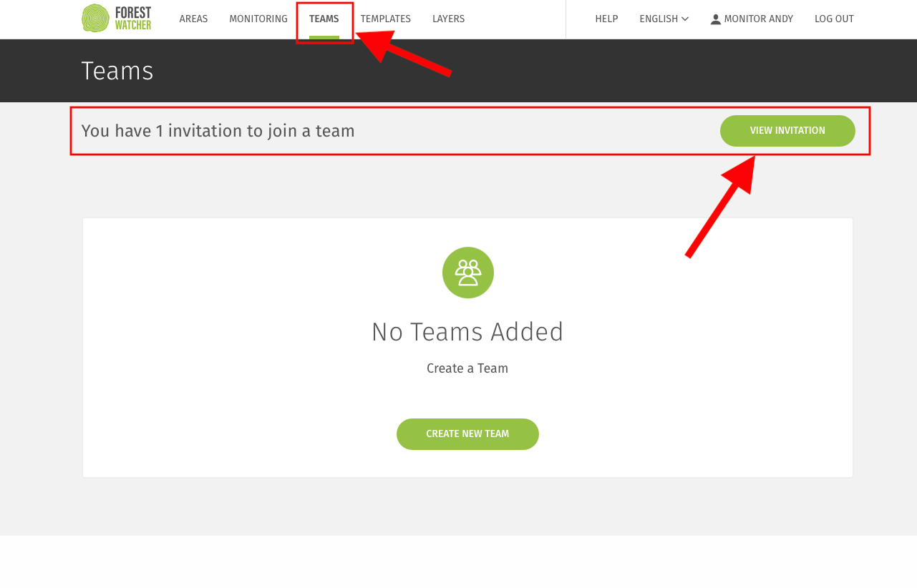Click the user profile silhouette icon

pos(716,19)
